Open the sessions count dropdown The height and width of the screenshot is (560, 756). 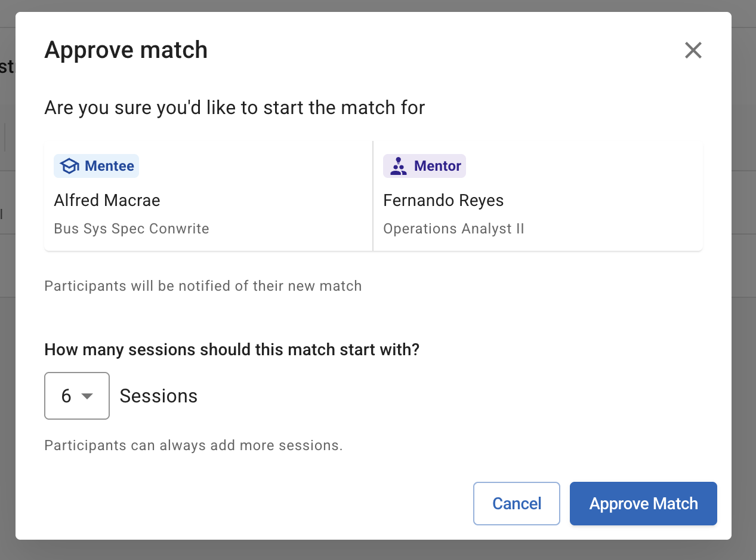pos(77,396)
